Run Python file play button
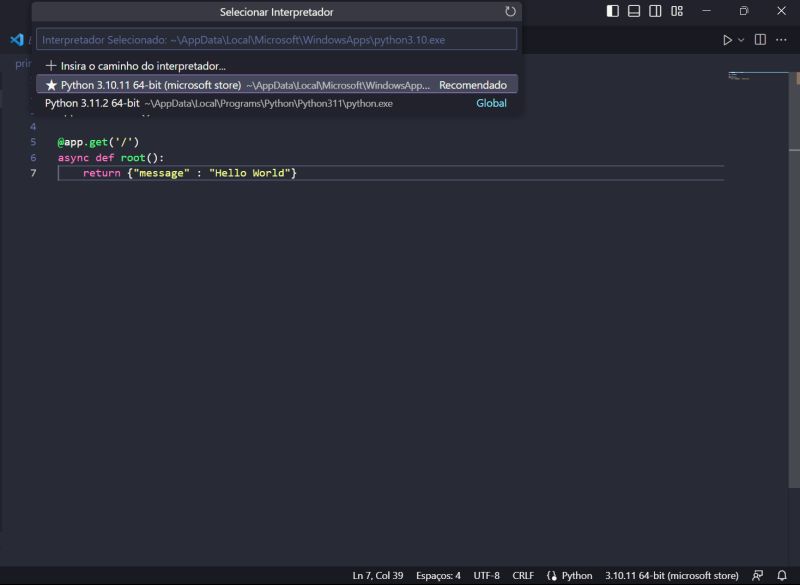The image size is (800, 585). (727, 40)
